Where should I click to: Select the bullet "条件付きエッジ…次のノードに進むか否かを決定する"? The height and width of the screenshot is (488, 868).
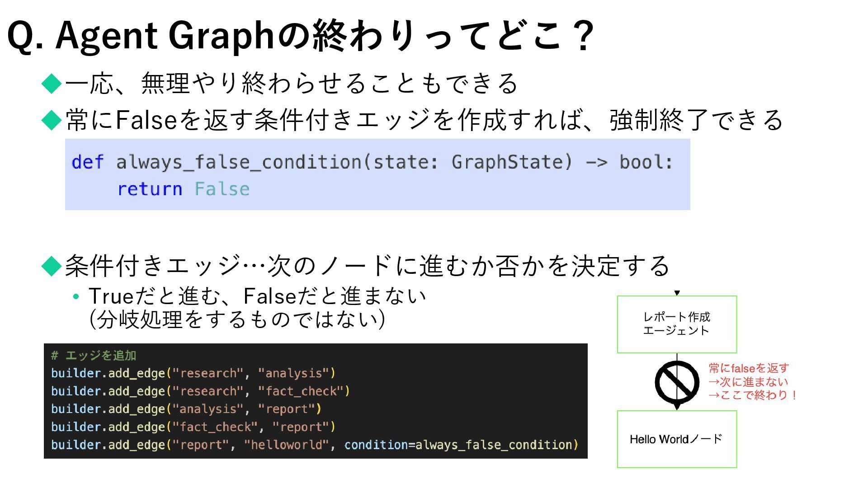pos(367,266)
